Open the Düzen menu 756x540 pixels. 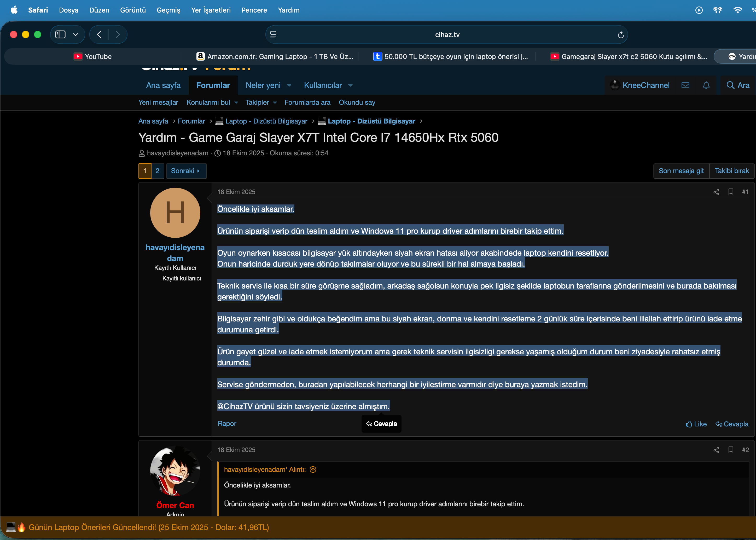click(99, 10)
